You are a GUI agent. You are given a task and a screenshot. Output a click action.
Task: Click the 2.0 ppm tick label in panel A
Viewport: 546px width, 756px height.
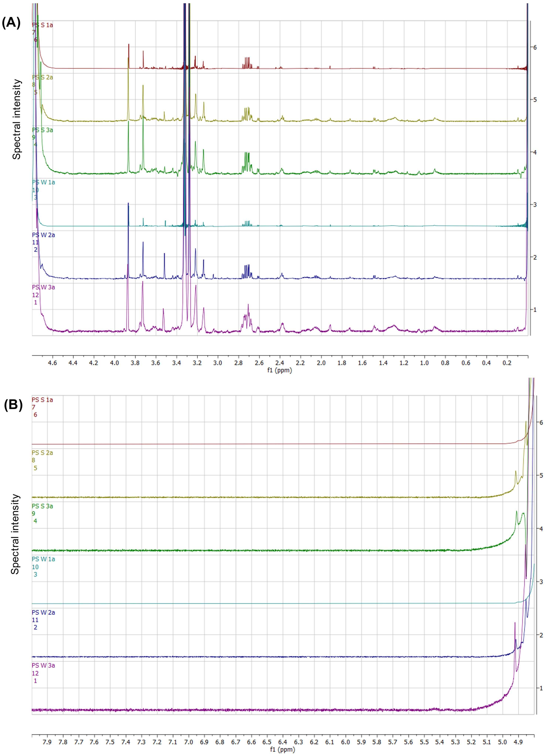[x=321, y=363]
